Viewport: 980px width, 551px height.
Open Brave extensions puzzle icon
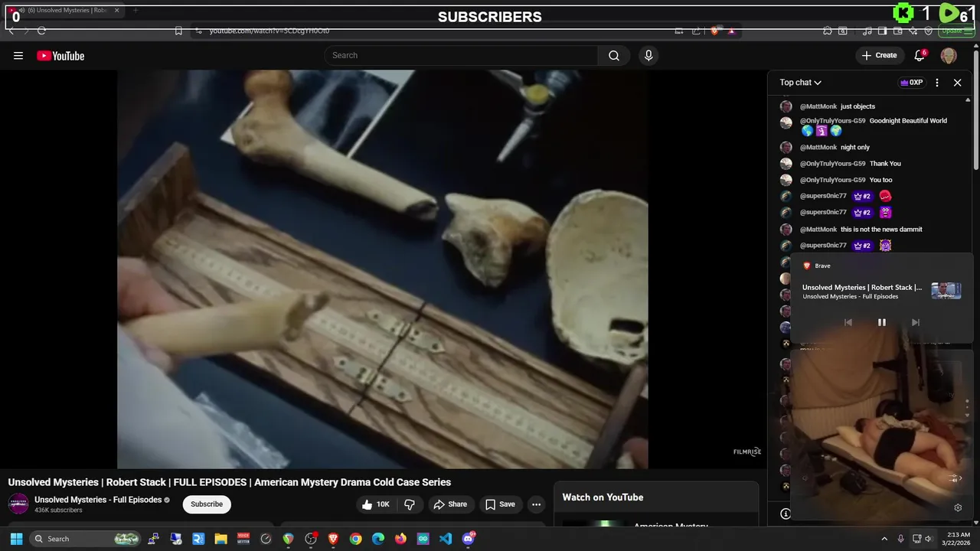828,31
